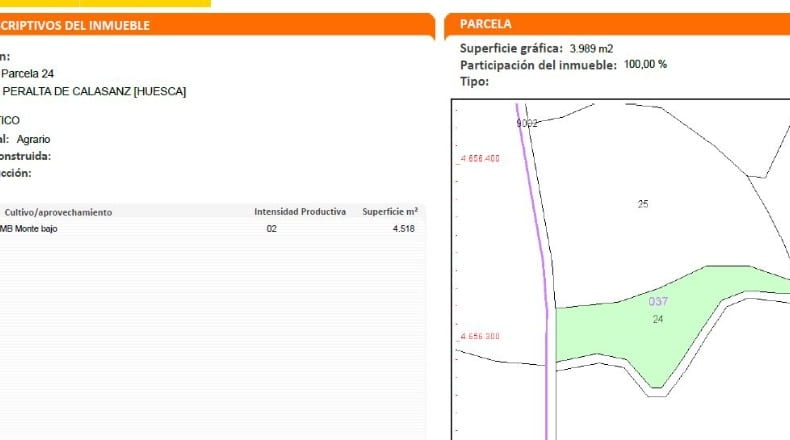Click the '100,00 %' value
This screenshot has height=440, width=790.
coord(645,65)
